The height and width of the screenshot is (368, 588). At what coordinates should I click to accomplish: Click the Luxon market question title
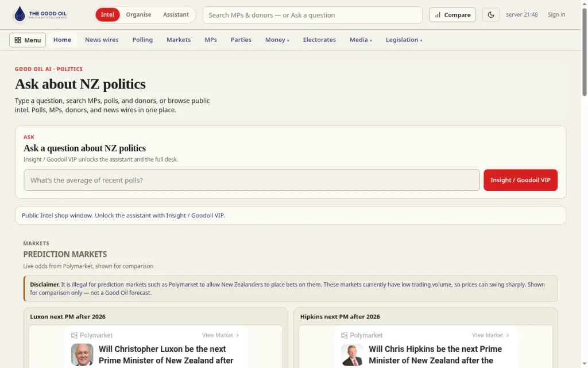point(166,355)
